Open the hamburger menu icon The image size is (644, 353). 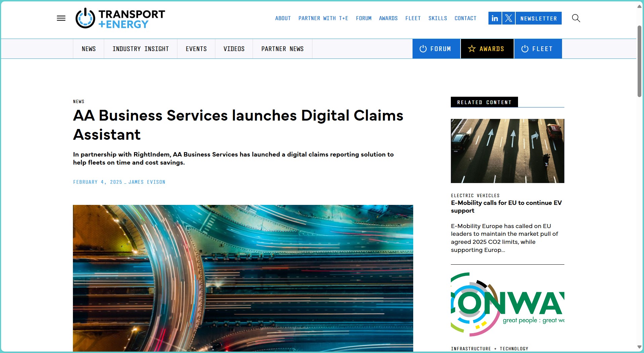pyautogui.click(x=61, y=18)
